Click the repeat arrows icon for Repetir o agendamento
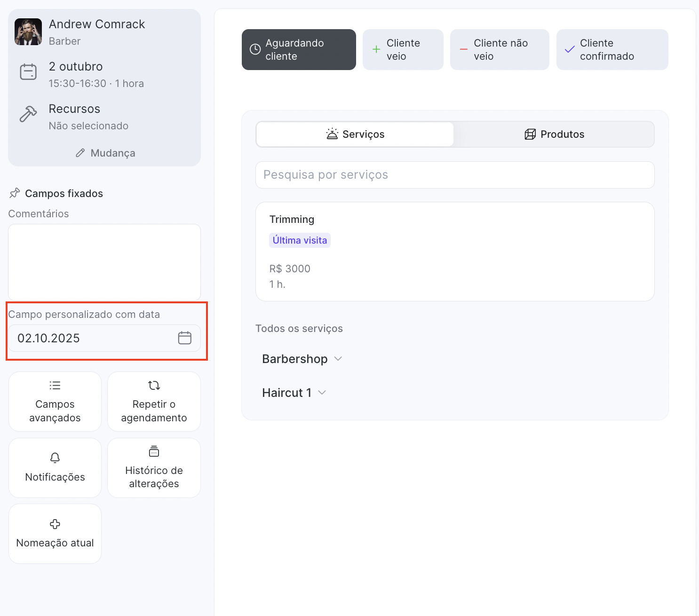The image size is (699, 616). click(154, 386)
